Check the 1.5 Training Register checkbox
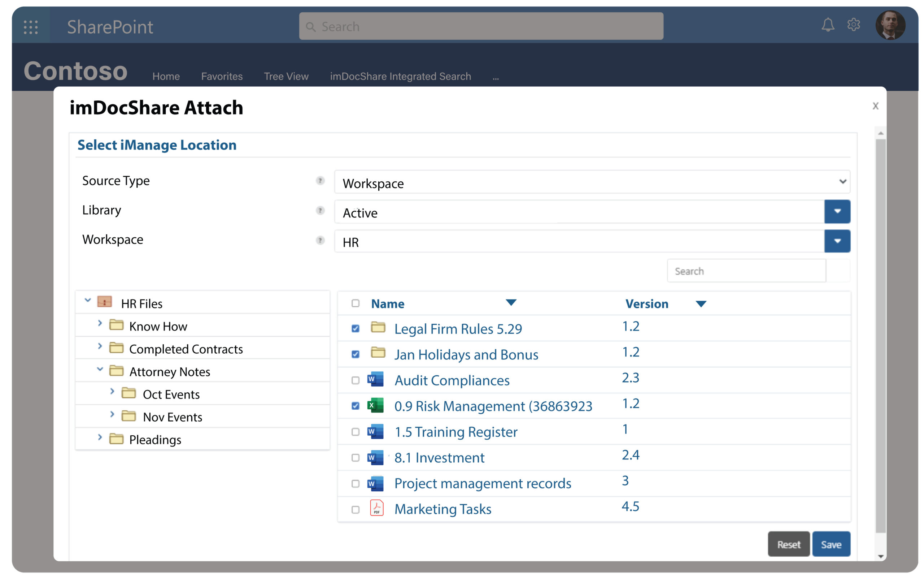This screenshot has height=578, width=924. (356, 432)
